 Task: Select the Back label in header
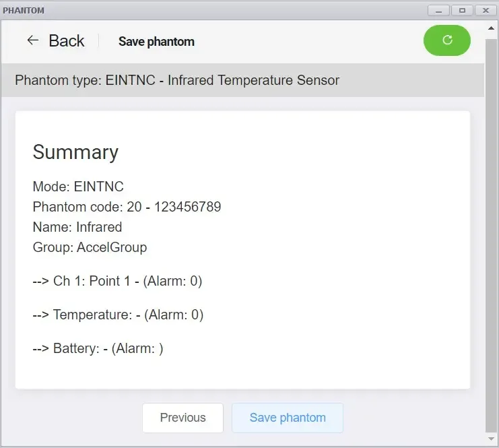point(67,40)
